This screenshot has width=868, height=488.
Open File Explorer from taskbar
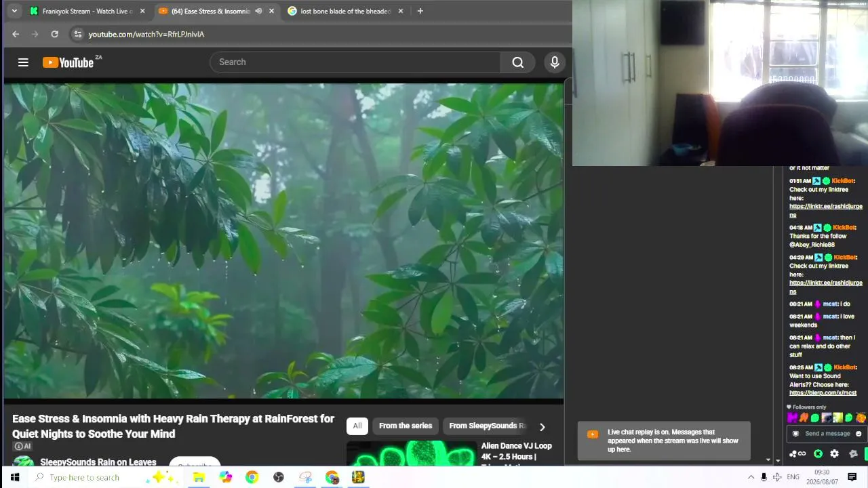point(199,477)
